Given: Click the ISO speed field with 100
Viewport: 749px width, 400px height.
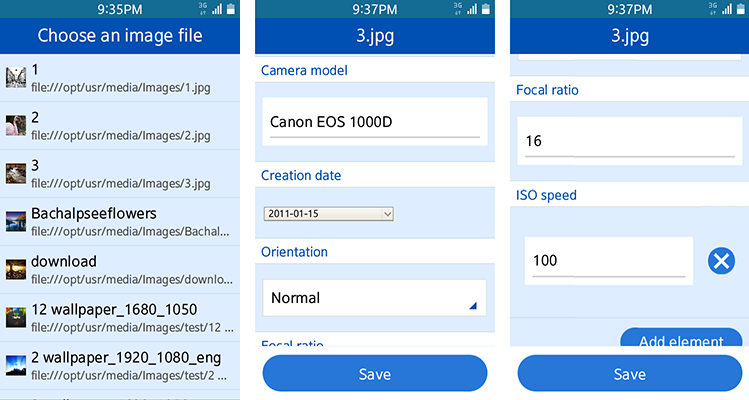Looking at the screenshot, I should tap(608, 261).
